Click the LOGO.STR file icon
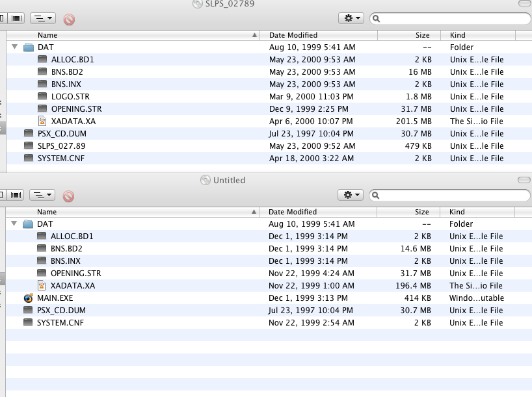The image size is (532, 397). pos(42,97)
